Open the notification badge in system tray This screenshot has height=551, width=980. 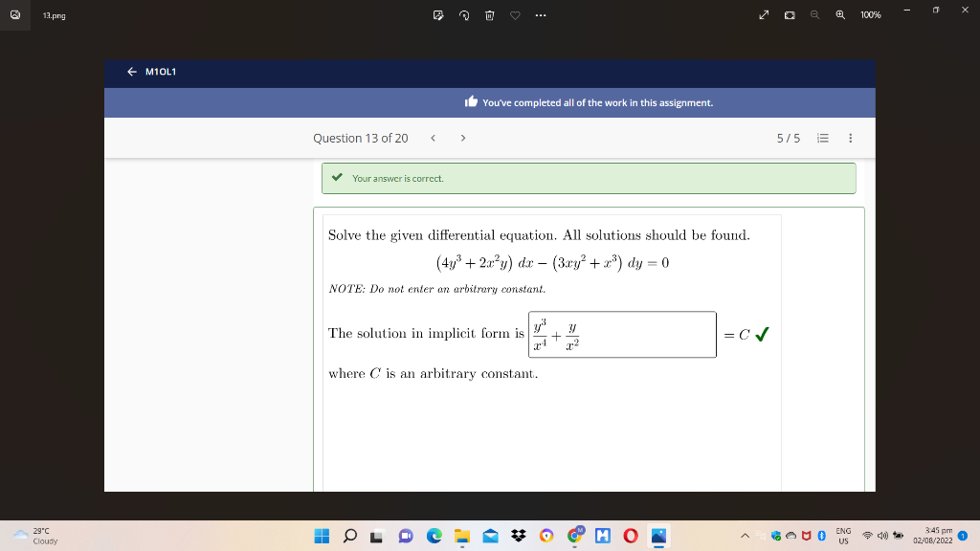(x=963, y=536)
